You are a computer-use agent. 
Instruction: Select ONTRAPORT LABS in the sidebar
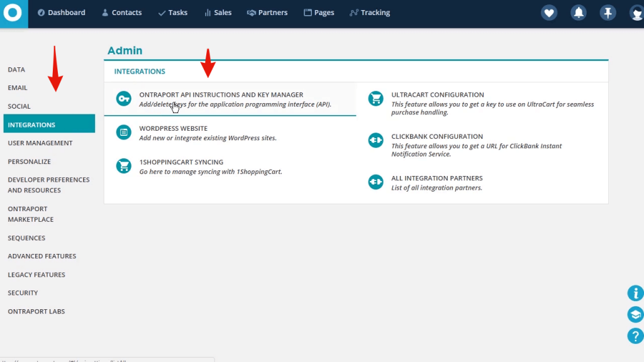[36, 312]
